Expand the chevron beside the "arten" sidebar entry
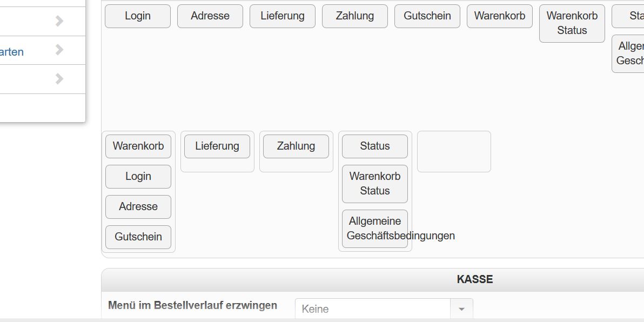Viewport: 644px width, 322px height. click(x=59, y=50)
